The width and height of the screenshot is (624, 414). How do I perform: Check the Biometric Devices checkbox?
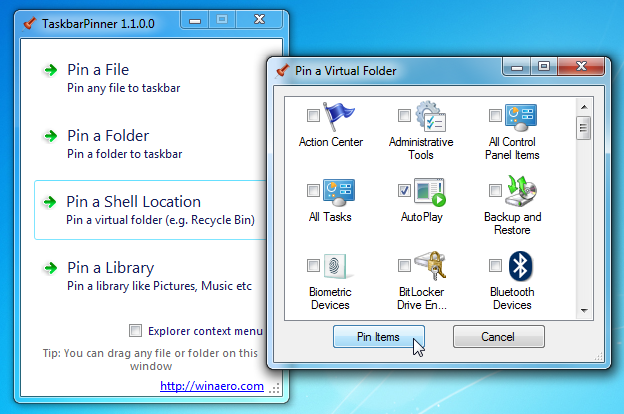pyautogui.click(x=313, y=265)
